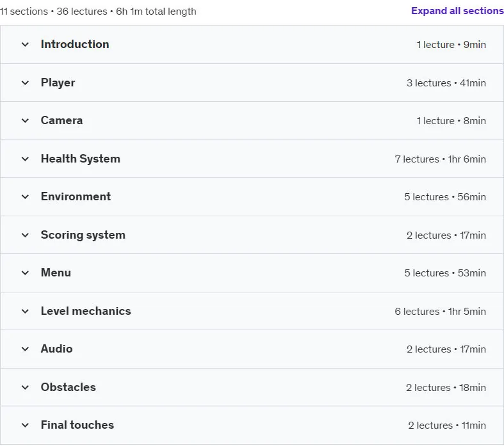Click the Audio section arrow icon

pyautogui.click(x=25, y=349)
